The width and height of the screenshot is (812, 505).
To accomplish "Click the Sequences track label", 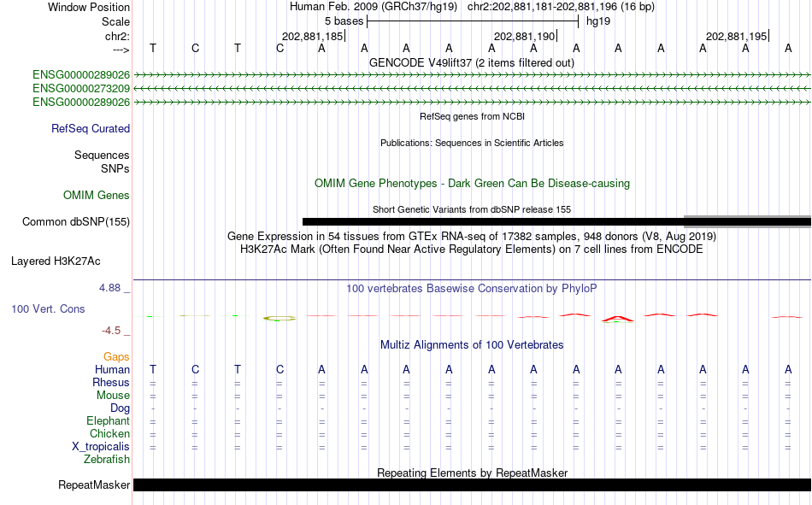I will tap(102, 155).
